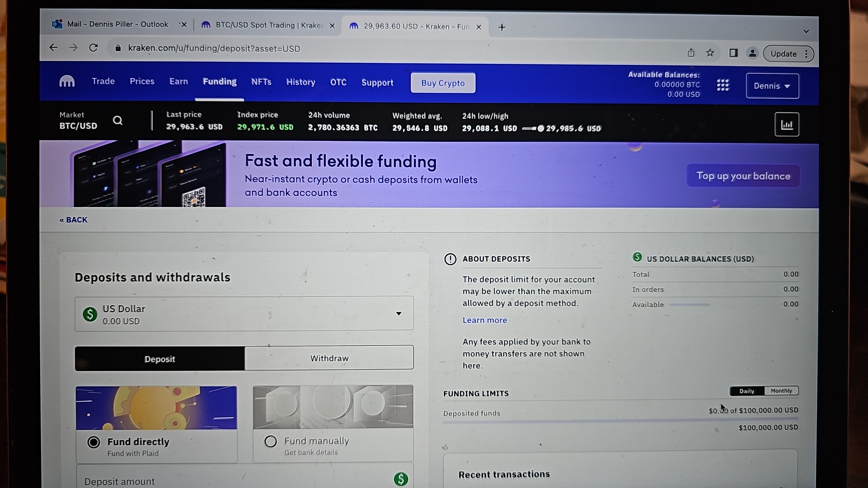Image resolution: width=868 pixels, height=488 pixels.
Task: Bookmark page with star icon
Action: (710, 53)
